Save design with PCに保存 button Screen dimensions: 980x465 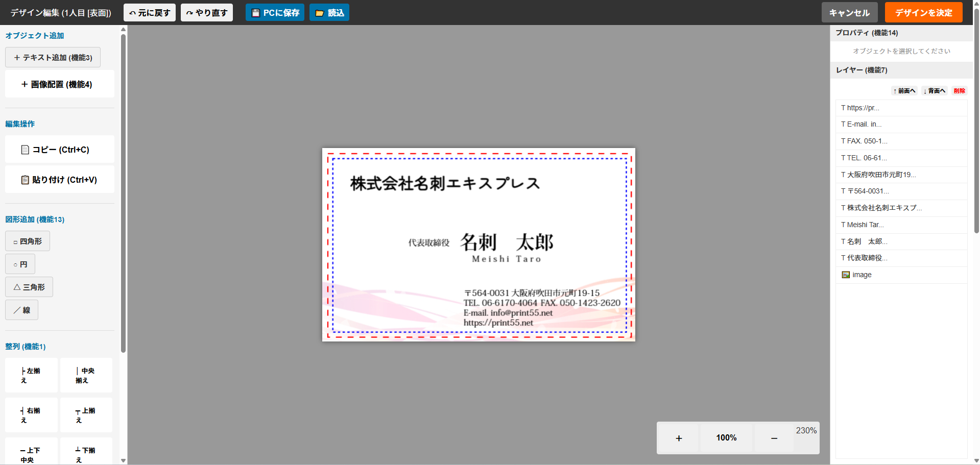point(275,13)
